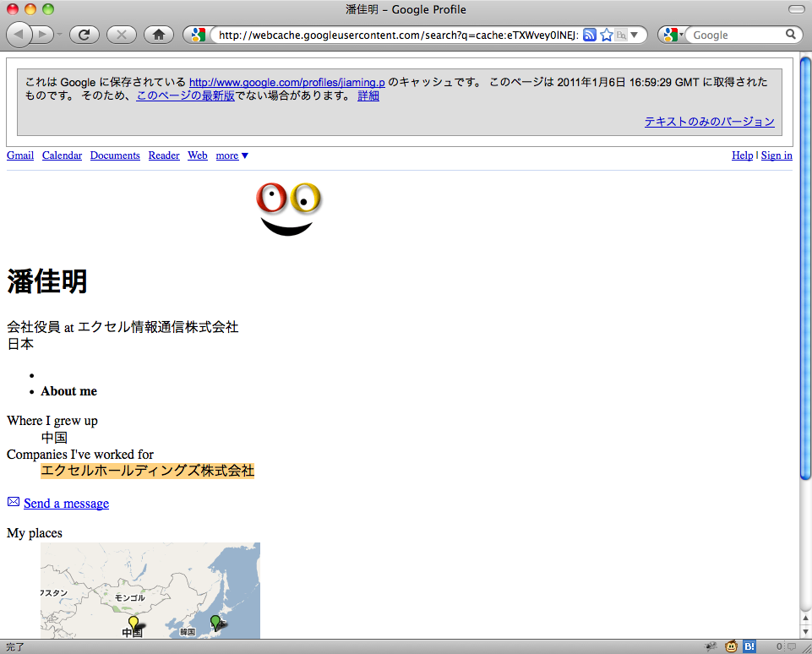Go to the Home page

point(159,35)
